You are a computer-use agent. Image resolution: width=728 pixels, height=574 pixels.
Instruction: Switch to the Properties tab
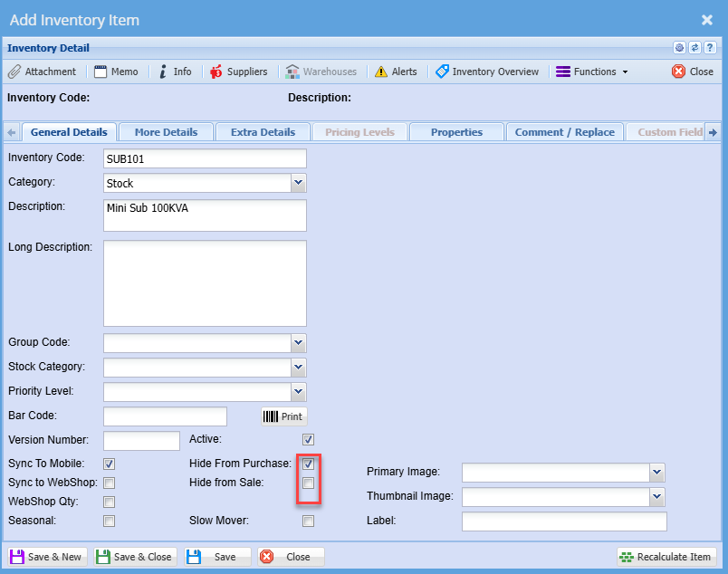click(x=456, y=132)
